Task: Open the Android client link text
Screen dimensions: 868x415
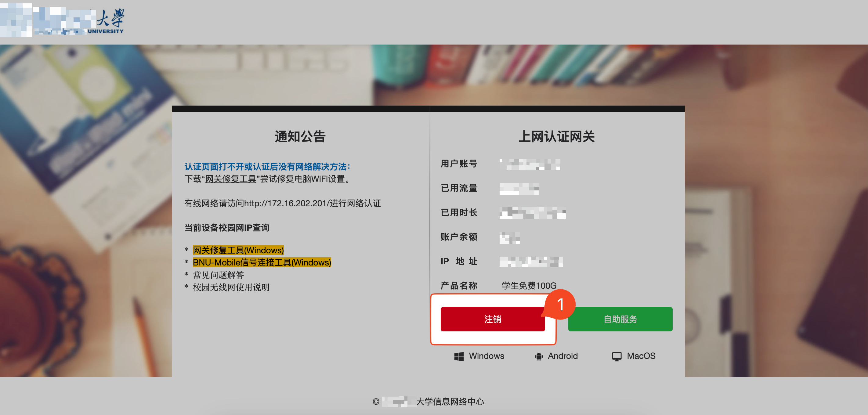Action: coord(562,356)
